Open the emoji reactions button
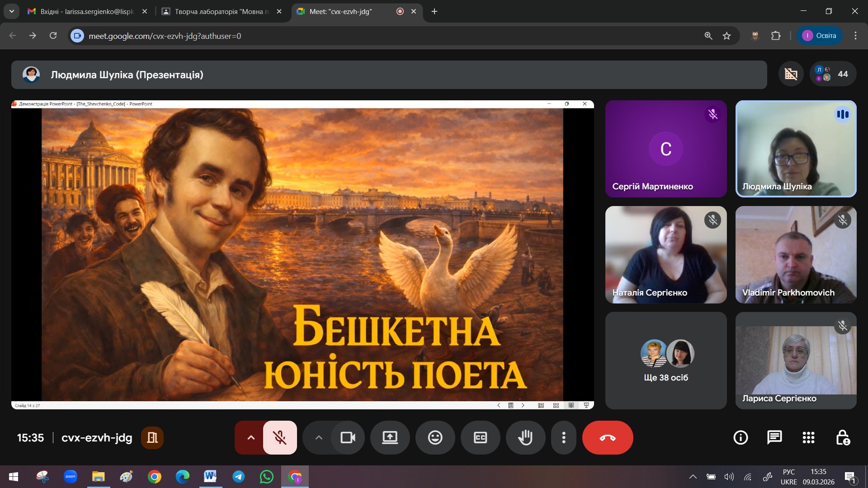868x488 pixels. [435, 437]
